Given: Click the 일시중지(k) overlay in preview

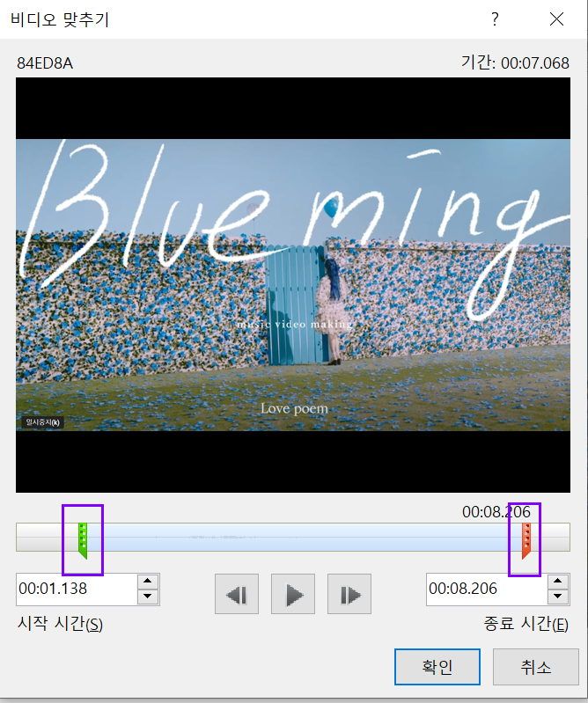Looking at the screenshot, I should point(42,422).
